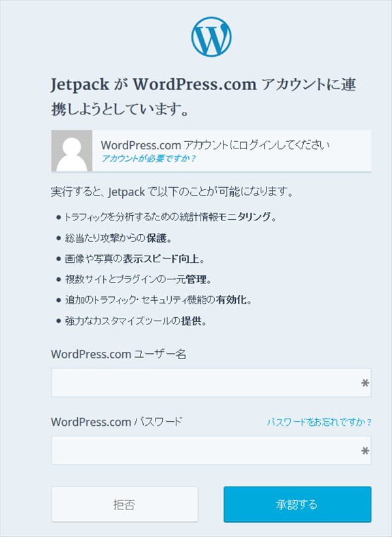Click the WordPress.com パスワード label
This screenshot has width=392, height=537.
116,422
